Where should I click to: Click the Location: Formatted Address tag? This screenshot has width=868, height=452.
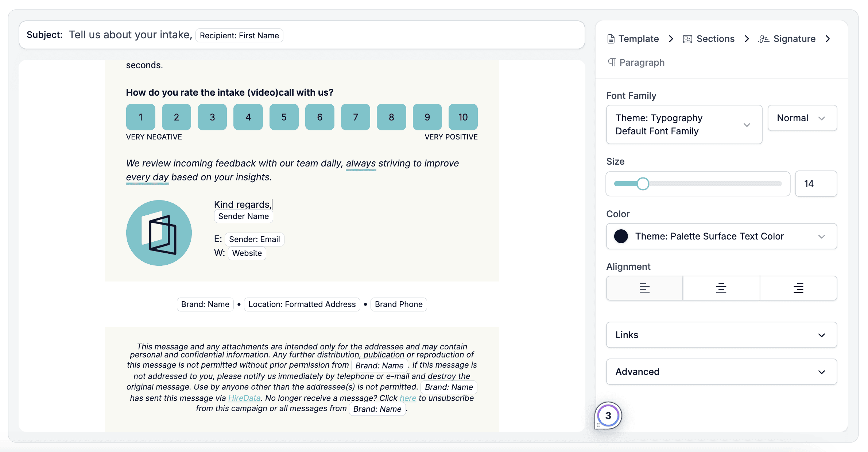302,304
